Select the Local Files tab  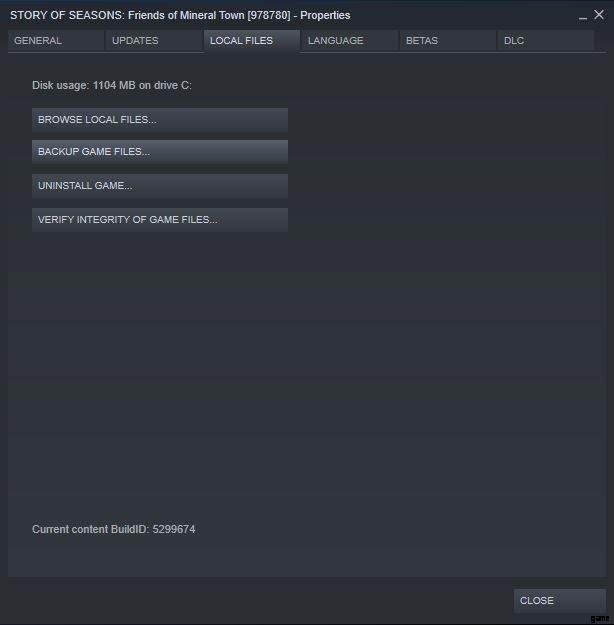[x=252, y=41]
